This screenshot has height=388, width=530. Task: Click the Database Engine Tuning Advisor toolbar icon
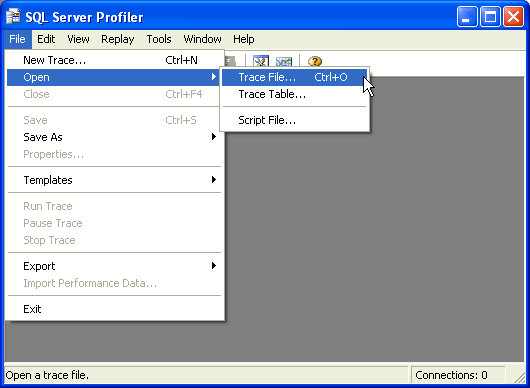click(x=261, y=61)
